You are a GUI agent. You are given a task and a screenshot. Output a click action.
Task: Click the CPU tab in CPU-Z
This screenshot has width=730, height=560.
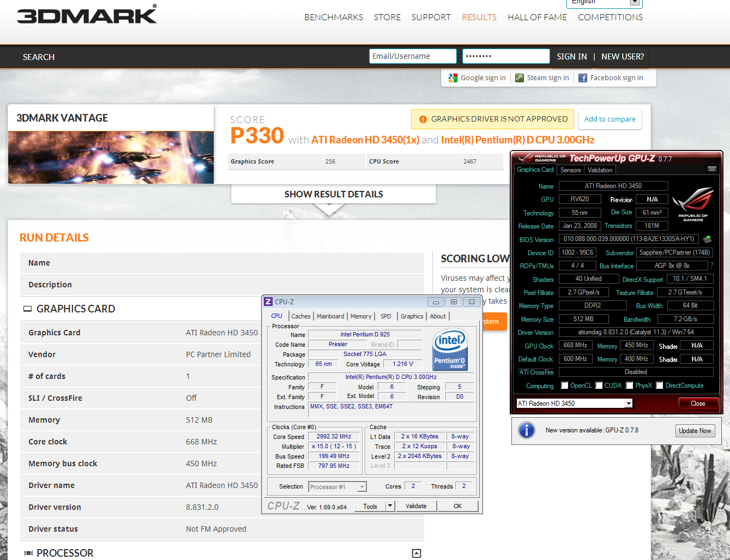click(x=277, y=316)
